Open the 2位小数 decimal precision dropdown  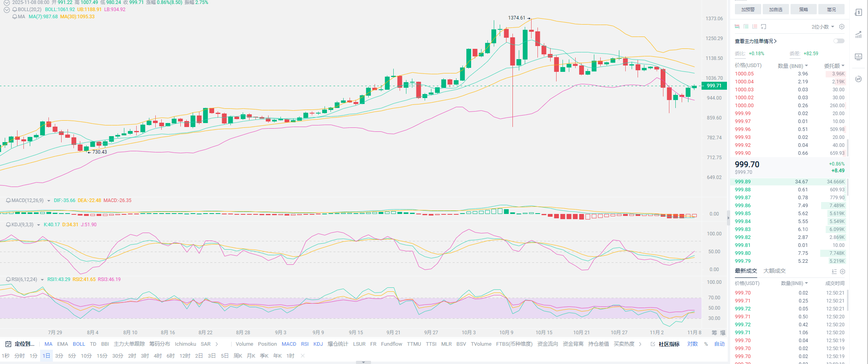[822, 27]
